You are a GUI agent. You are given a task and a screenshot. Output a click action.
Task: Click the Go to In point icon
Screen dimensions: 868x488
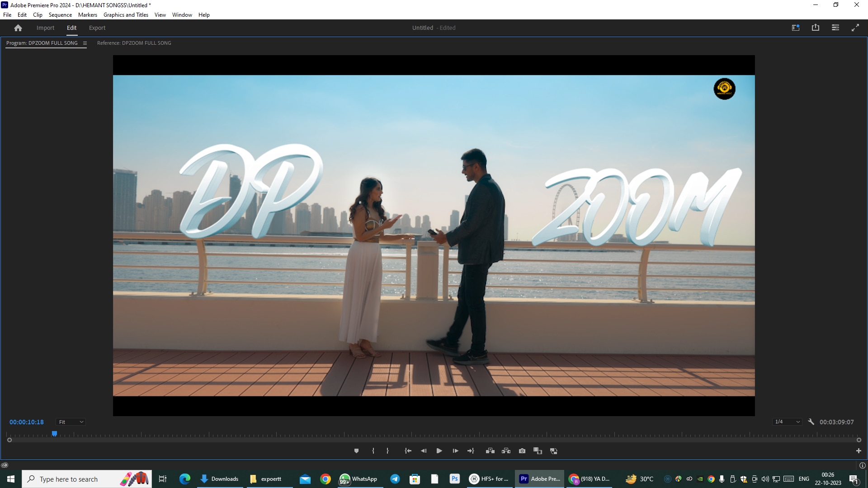408,451
